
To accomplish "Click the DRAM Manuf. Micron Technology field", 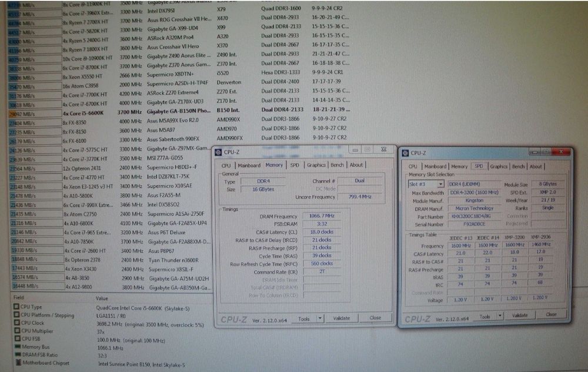I will coord(474,208).
